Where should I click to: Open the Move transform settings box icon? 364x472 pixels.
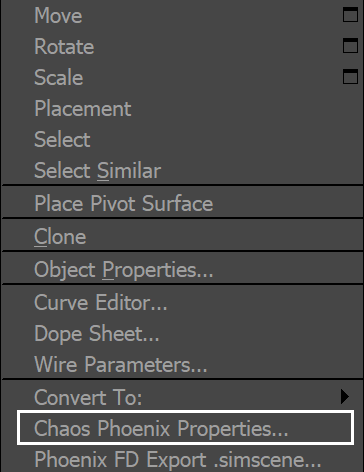[x=350, y=15]
